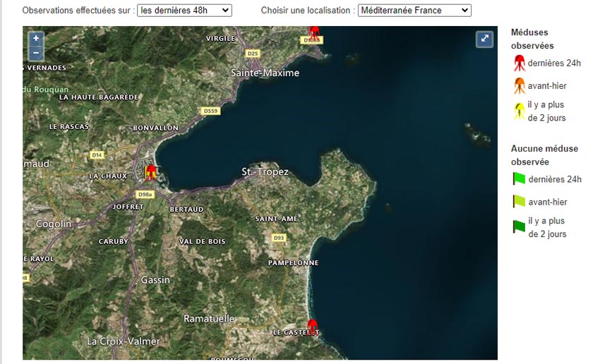Image resolution: width=600 pixels, height=364 pixels.
Task: Click the Sainte-Maxime town label
Action: point(265,73)
